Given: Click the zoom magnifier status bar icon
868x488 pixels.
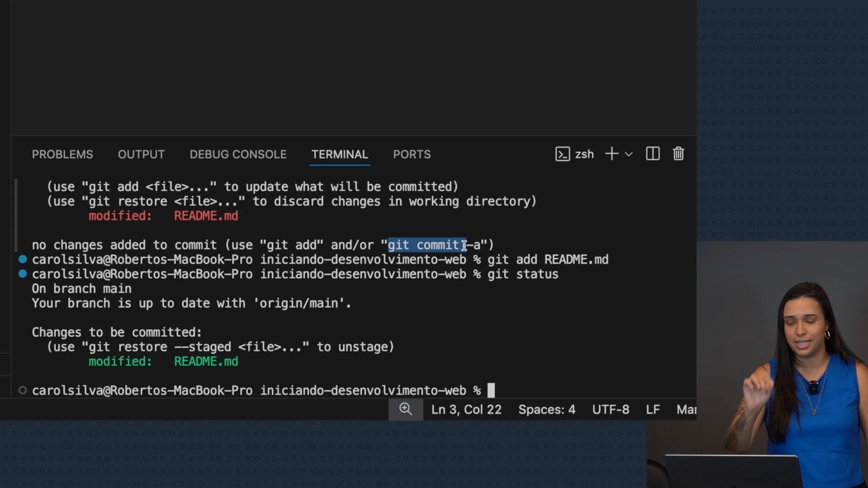Looking at the screenshot, I should coord(406,409).
